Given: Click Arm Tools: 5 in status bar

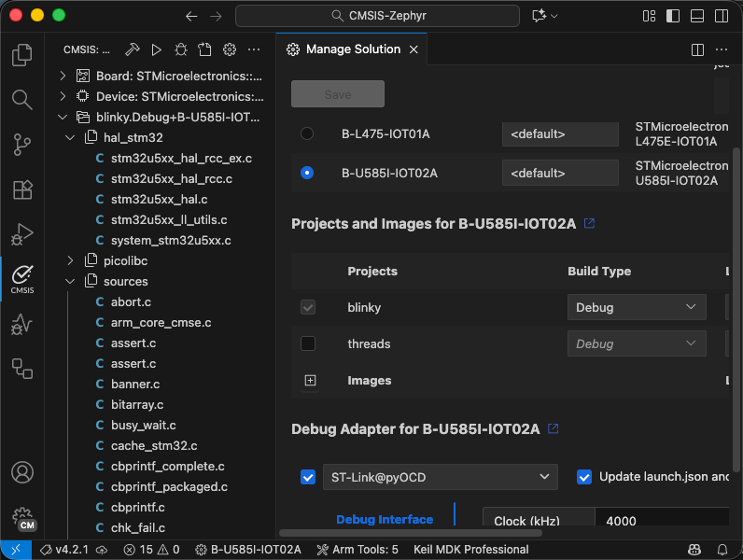Looking at the screenshot, I should [357, 550].
